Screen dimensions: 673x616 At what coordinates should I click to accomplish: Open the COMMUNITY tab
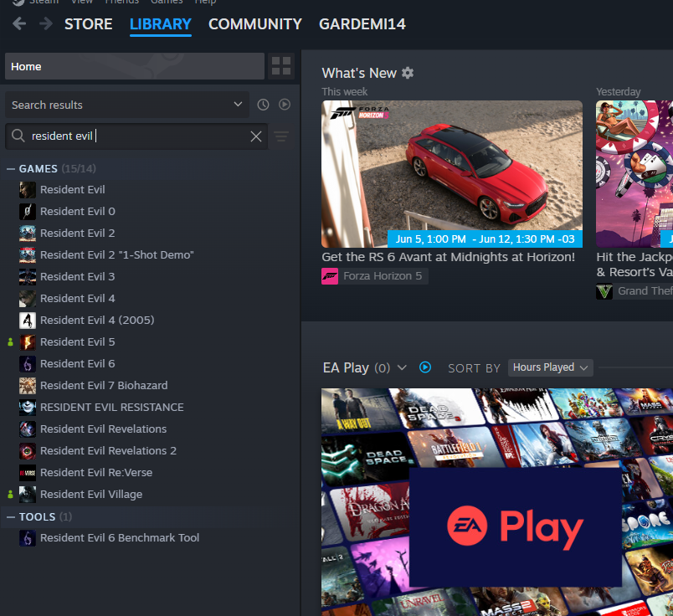(255, 24)
